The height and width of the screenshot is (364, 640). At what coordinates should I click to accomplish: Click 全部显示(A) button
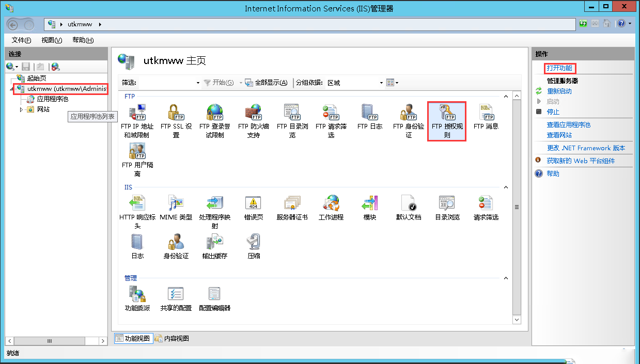(267, 83)
